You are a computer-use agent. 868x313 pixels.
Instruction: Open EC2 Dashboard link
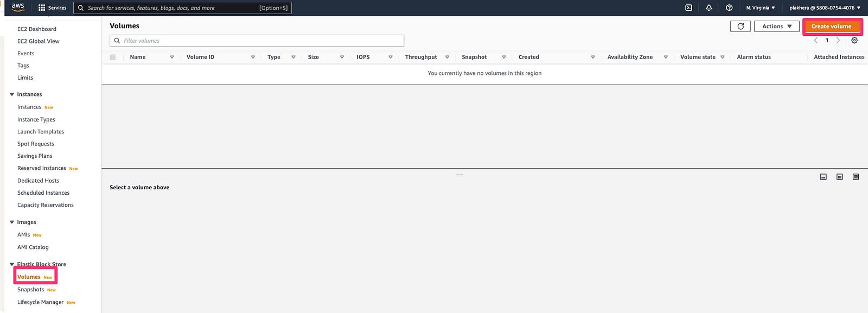[37, 29]
